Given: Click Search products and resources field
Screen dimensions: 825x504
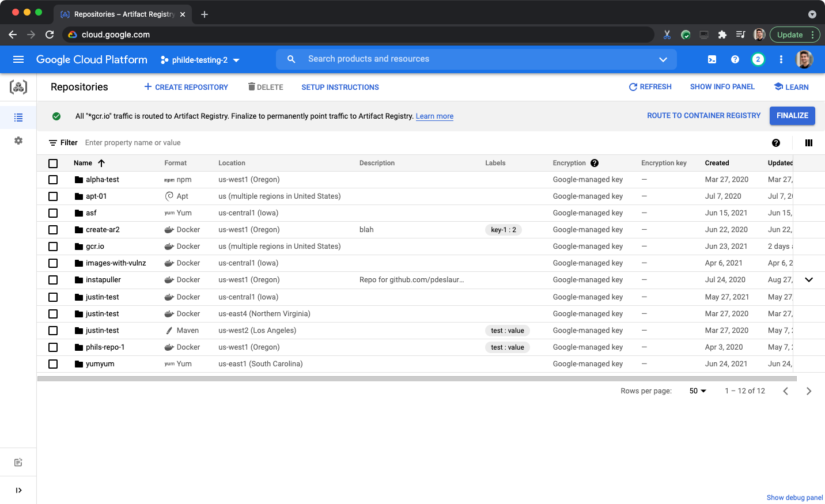Looking at the screenshot, I should click(476, 59).
